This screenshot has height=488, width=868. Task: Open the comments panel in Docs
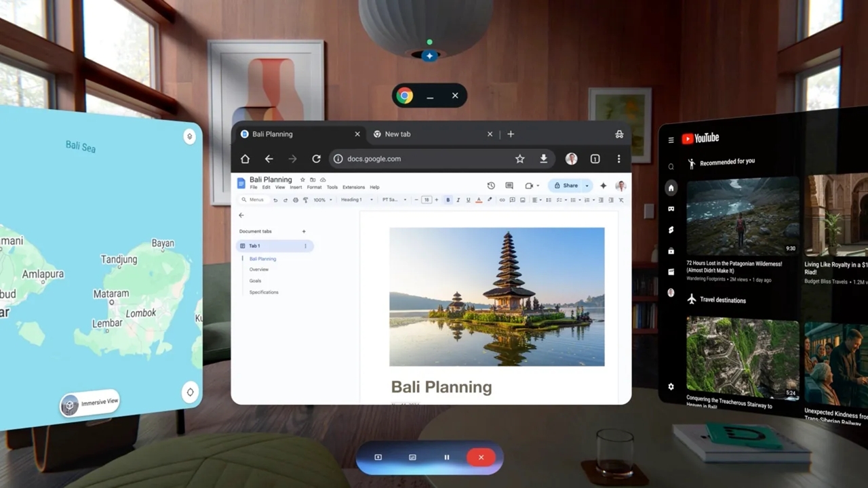509,186
